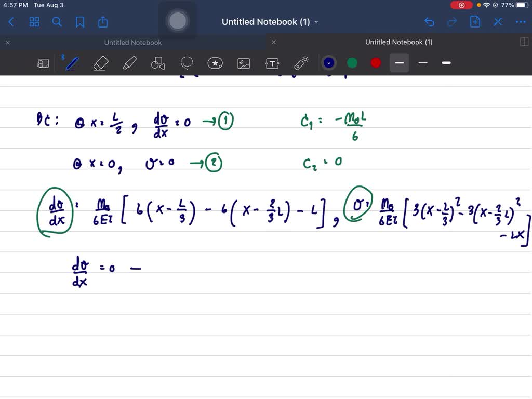Undo the last stroke
This screenshot has height=399, width=532.
[x=429, y=22]
